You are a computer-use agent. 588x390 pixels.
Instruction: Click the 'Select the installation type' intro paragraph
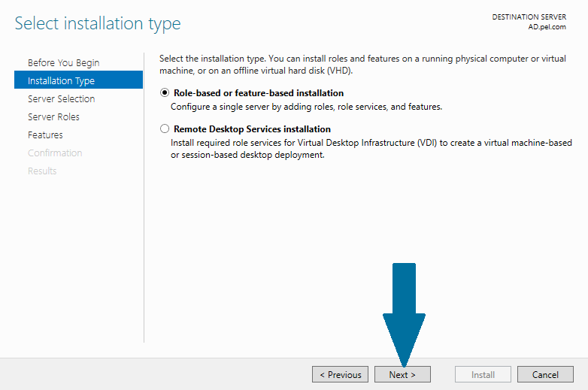coord(362,65)
